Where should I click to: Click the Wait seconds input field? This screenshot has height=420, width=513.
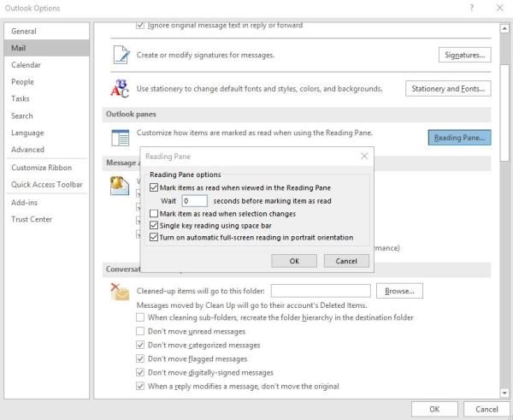(194, 201)
